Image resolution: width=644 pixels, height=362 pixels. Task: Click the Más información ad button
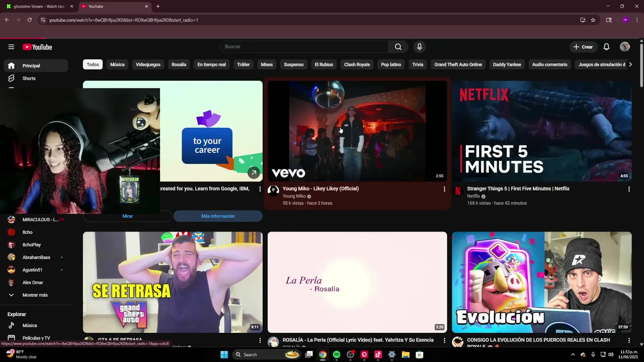218,216
